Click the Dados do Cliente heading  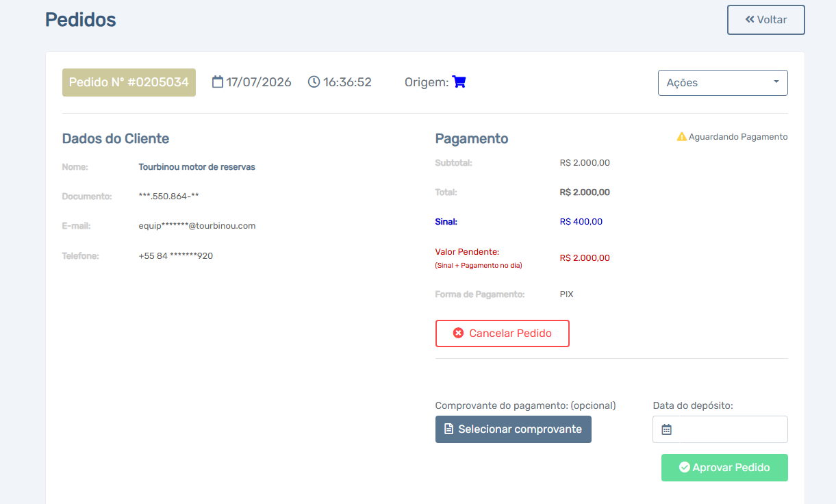coord(116,138)
